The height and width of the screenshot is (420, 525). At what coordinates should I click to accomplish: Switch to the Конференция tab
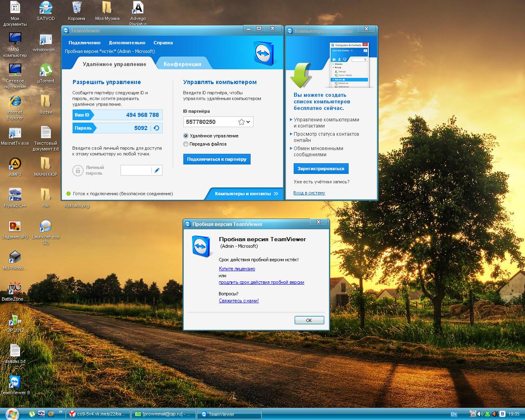point(183,64)
